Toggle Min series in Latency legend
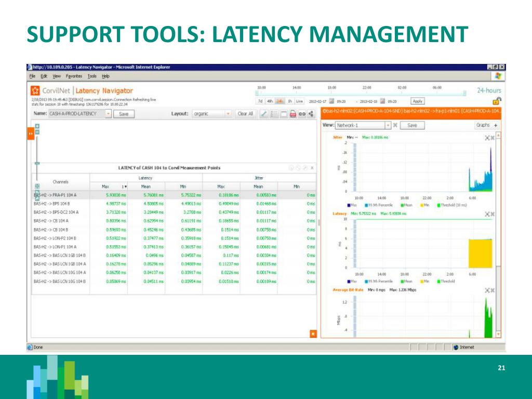Viewport: 532px width, 399px height. 425,281
